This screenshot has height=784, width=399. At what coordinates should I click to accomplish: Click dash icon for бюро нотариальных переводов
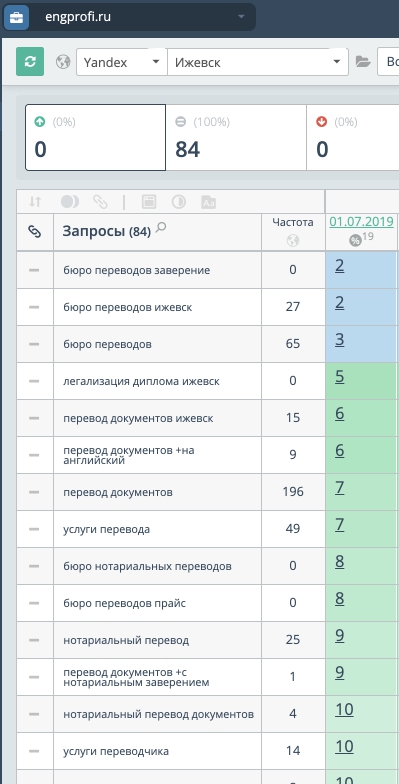(34, 566)
